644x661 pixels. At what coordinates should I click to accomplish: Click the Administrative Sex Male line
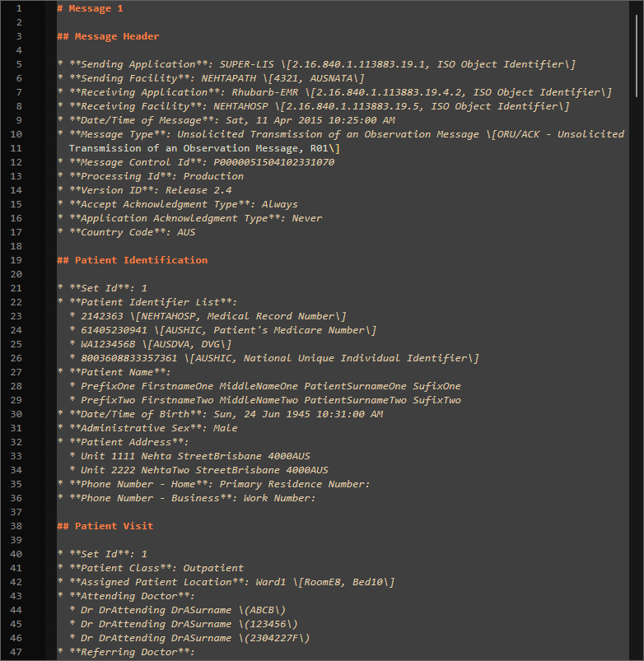pyautogui.click(x=147, y=428)
